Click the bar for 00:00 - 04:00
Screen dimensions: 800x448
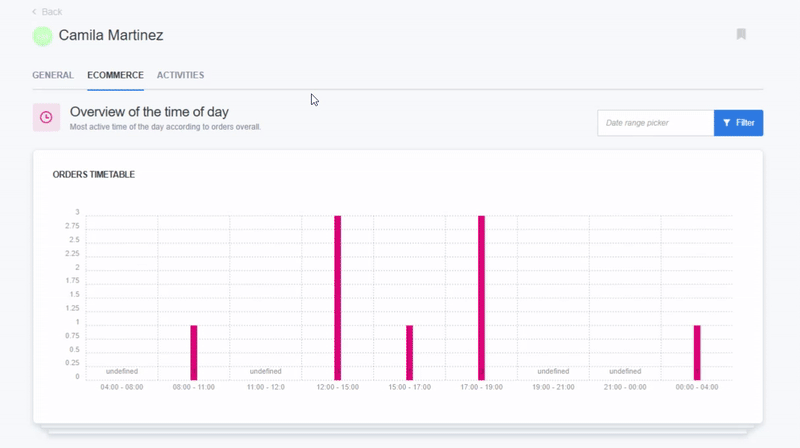697,352
